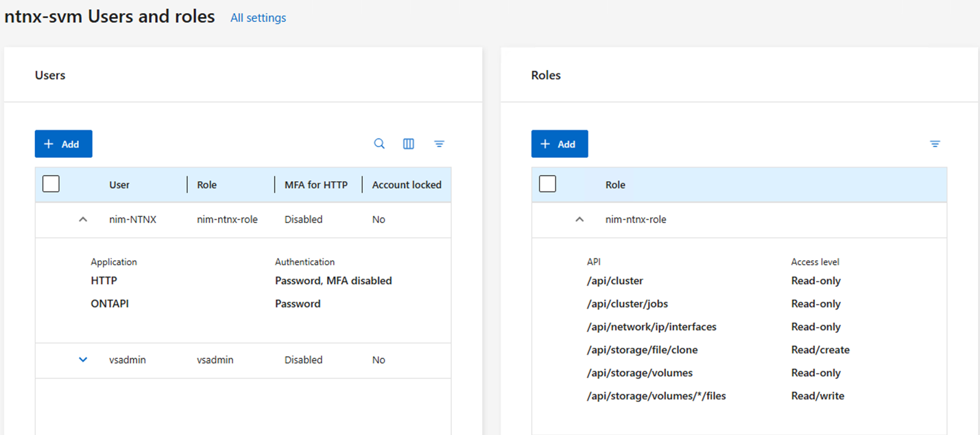Click the /api/network/ip/interfaces API entry

(x=652, y=327)
